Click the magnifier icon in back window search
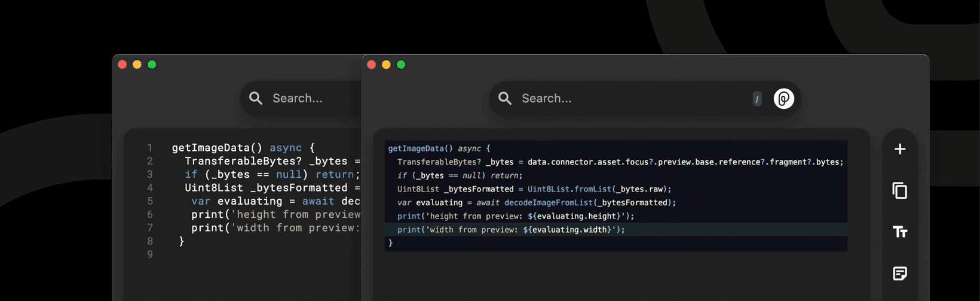The width and height of the screenshot is (980, 301). [x=256, y=98]
